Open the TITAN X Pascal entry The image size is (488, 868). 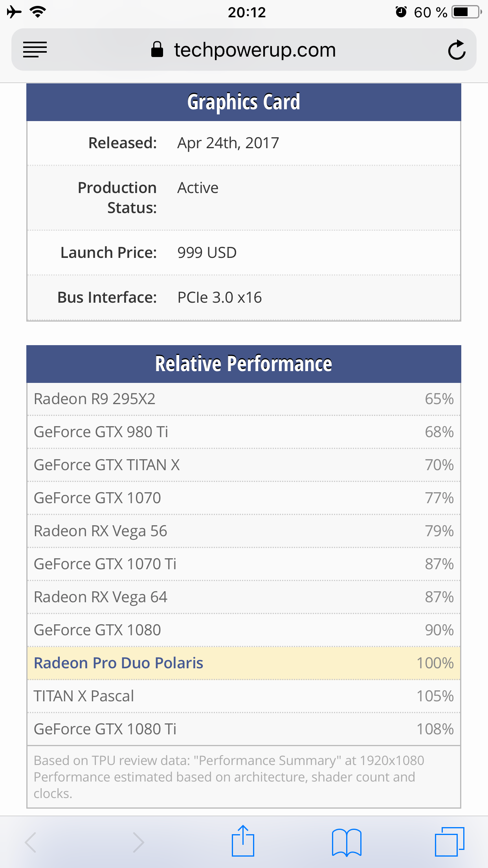click(x=84, y=696)
